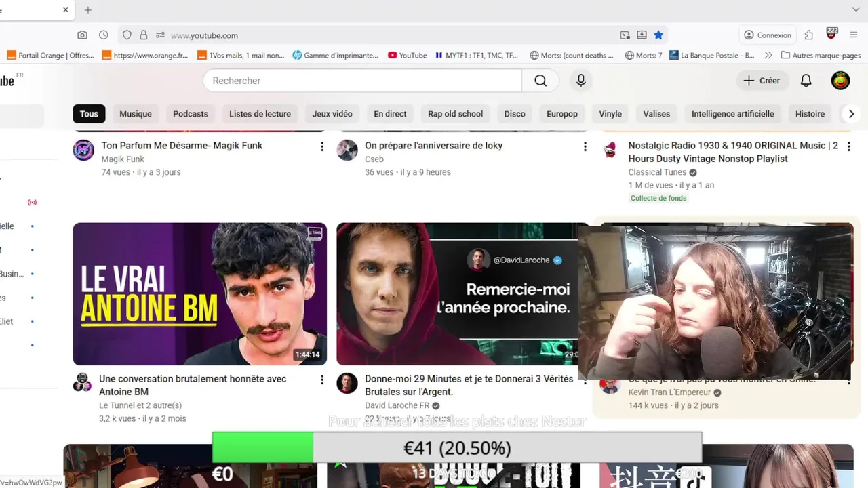Open David Laroche FR channel avatar
Screen dimensions: 868x488
tap(347, 383)
